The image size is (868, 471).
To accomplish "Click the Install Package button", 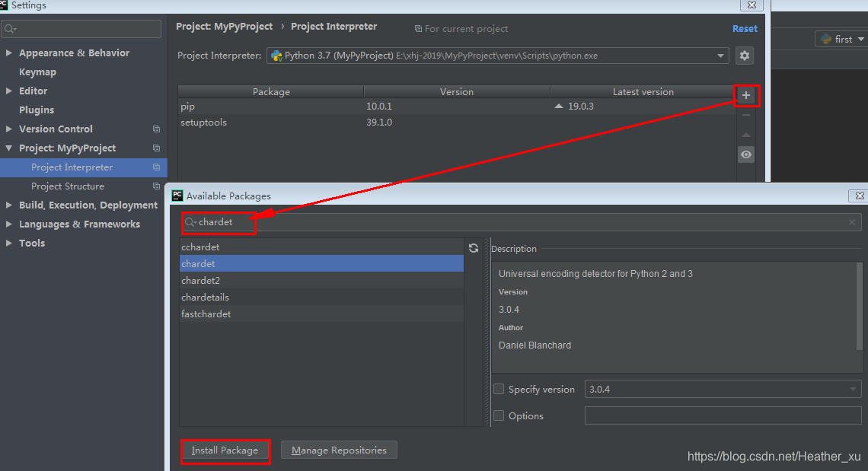I will tap(225, 450).
